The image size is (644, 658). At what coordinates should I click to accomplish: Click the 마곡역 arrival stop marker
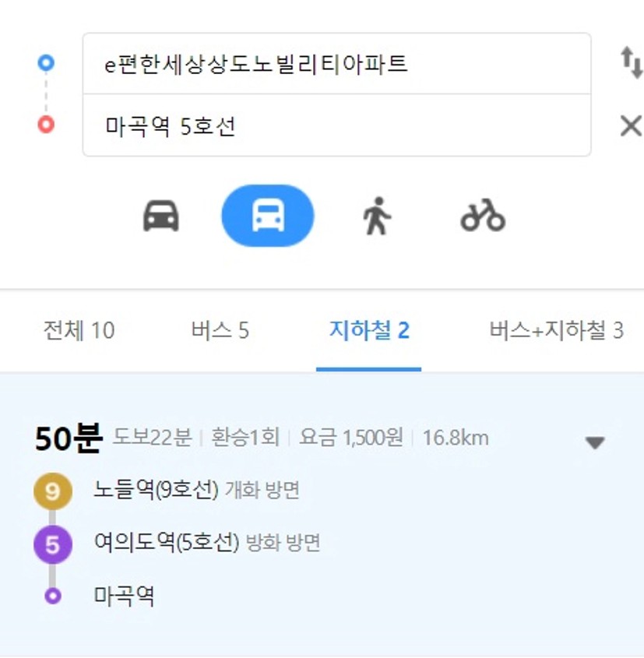coord(53,596)
